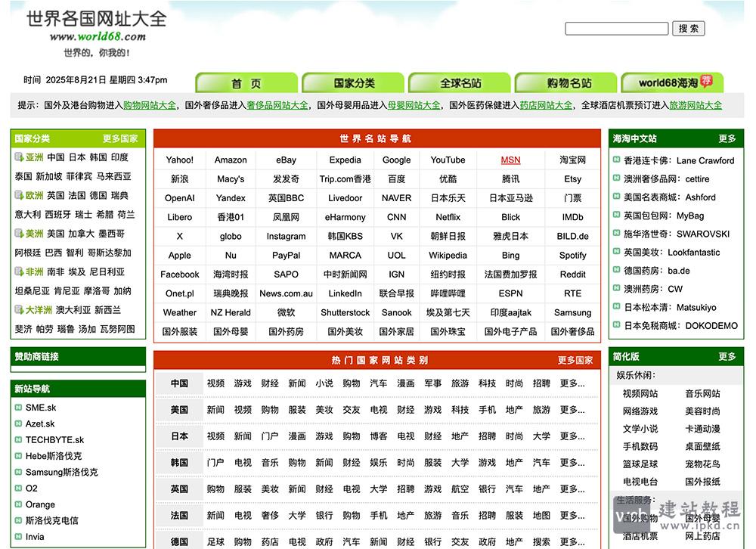This screenshot has height=549, width=756.
Task: Open the 哥斯达黎加 country link
Action: (x=110, y=253)
